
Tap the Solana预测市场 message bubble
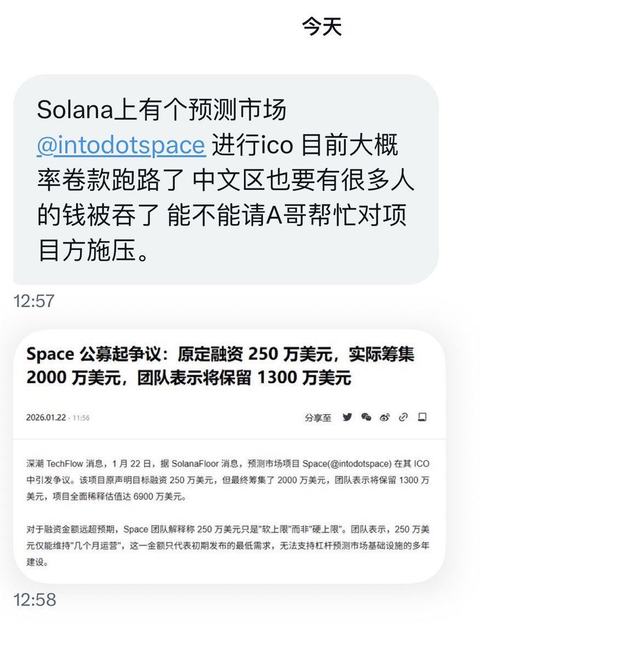[x=226, y=180]
